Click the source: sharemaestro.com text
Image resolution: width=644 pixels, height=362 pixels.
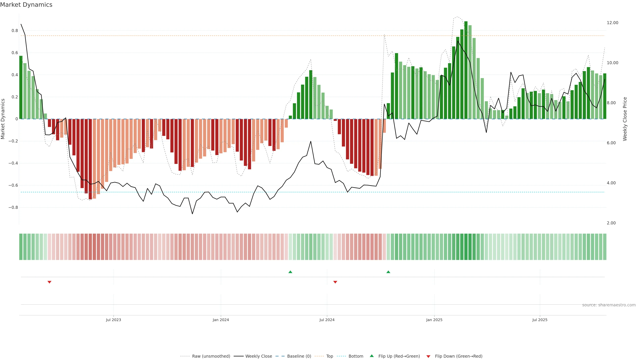(609, 305)
